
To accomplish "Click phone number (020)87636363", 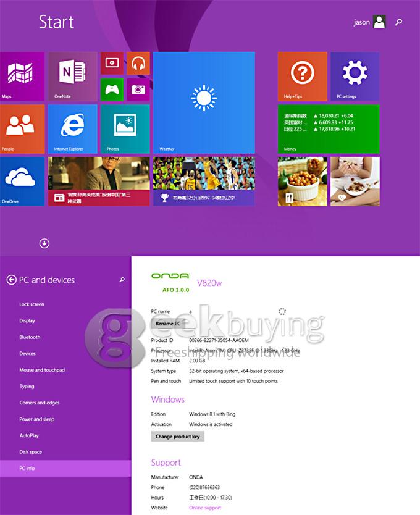I will (x=204, y=487).
